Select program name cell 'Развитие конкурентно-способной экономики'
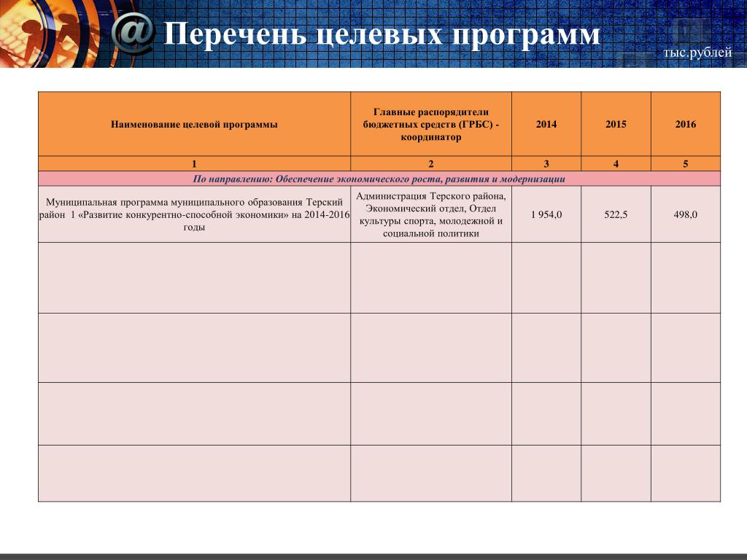The width and height of the screenshot is (747, 560). coord(194,214)
